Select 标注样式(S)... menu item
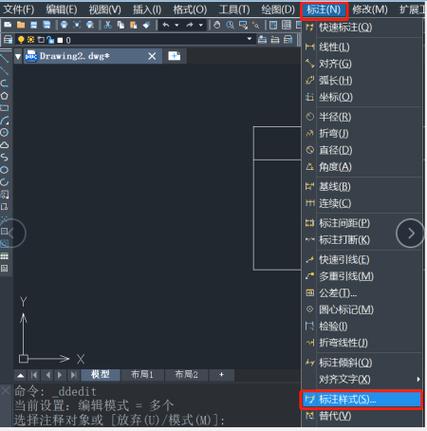The width and height of the screenshot is (427, 431). (x=361, y=400)
